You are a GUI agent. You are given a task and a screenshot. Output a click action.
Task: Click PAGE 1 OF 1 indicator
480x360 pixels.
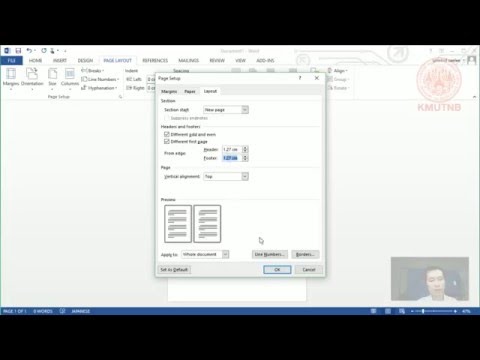click(15, 311)
